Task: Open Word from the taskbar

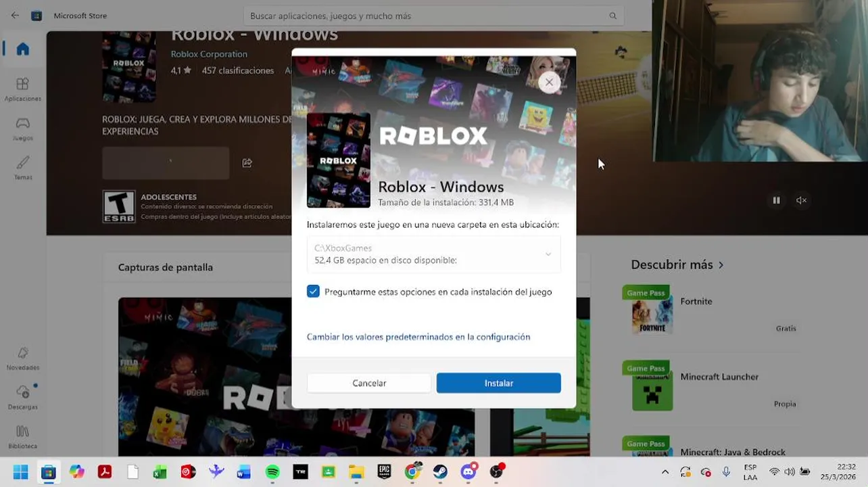Action: (x=244, y=471)
